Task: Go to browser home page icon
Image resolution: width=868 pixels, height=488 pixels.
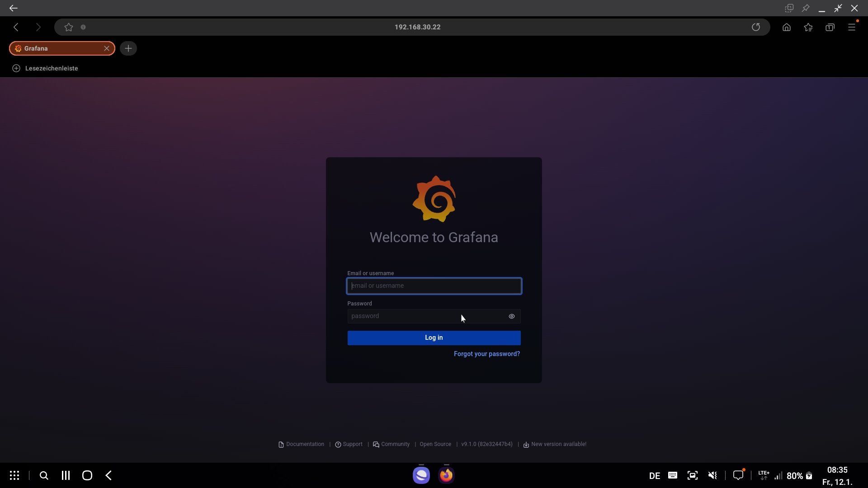Action: click(786, 27)
